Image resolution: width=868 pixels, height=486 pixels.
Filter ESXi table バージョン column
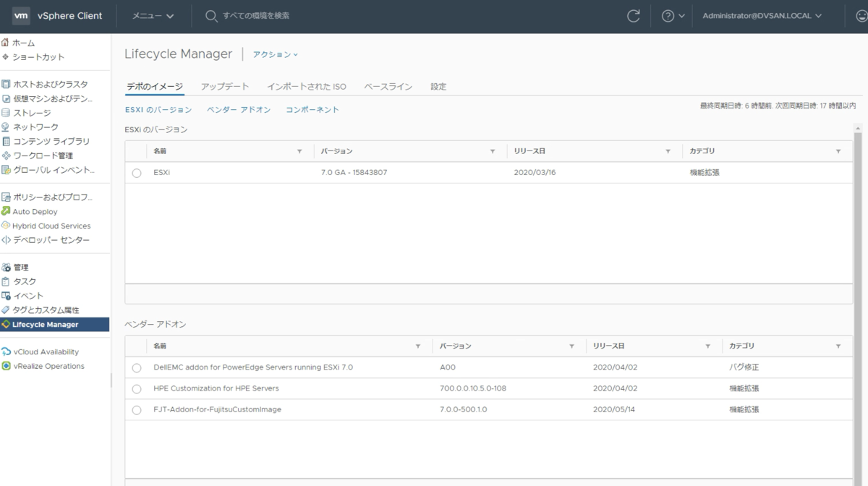493,151
